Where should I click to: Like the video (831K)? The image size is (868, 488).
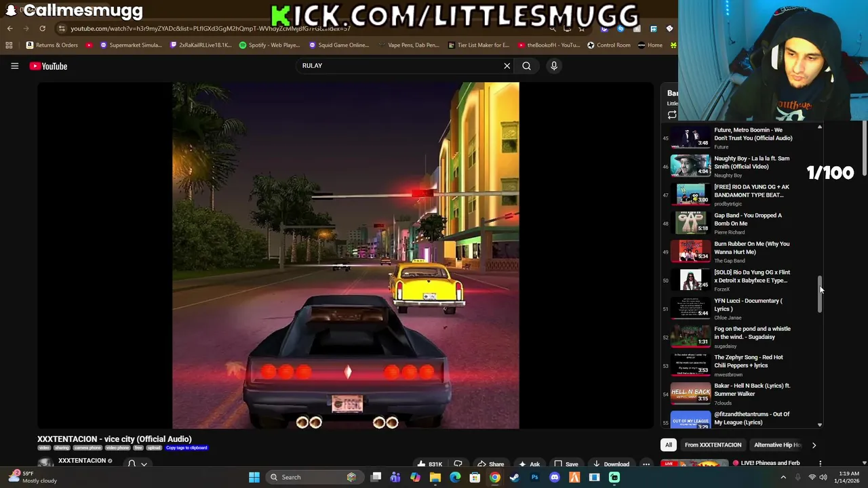(430, 464)
